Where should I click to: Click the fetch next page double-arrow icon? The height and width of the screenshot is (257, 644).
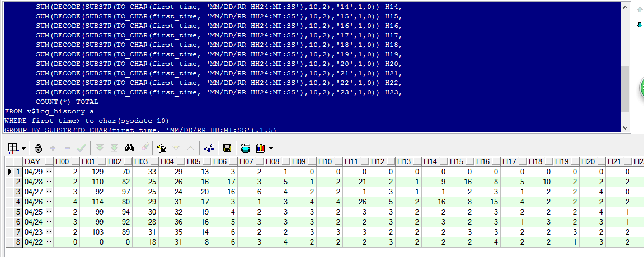point(100,148)
